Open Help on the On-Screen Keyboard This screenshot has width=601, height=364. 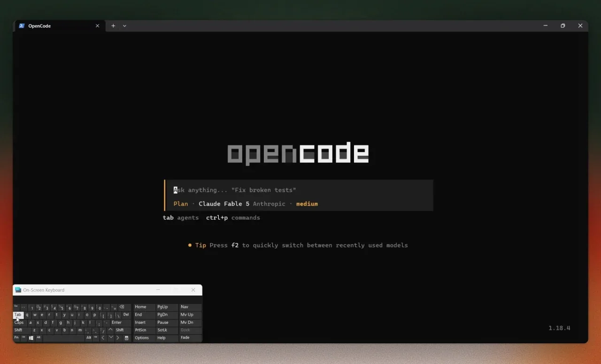coord(167,338)
